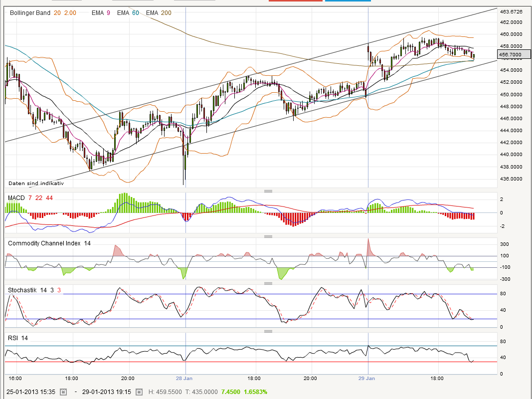
Task: Grab the divider handle above MACD panel
Action: click(x=268, y=191)
